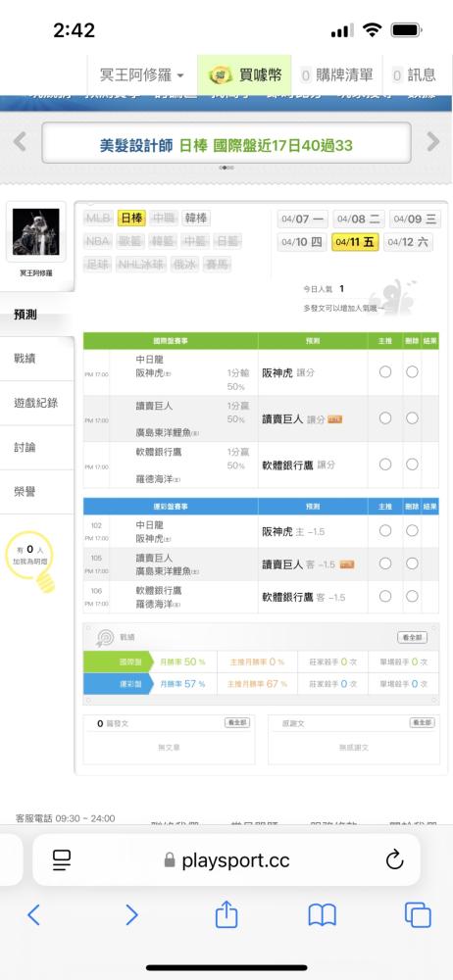Tap Safari forward arrow icon
The height and width of the screenshot is (980, 453).
click(131, 915)
